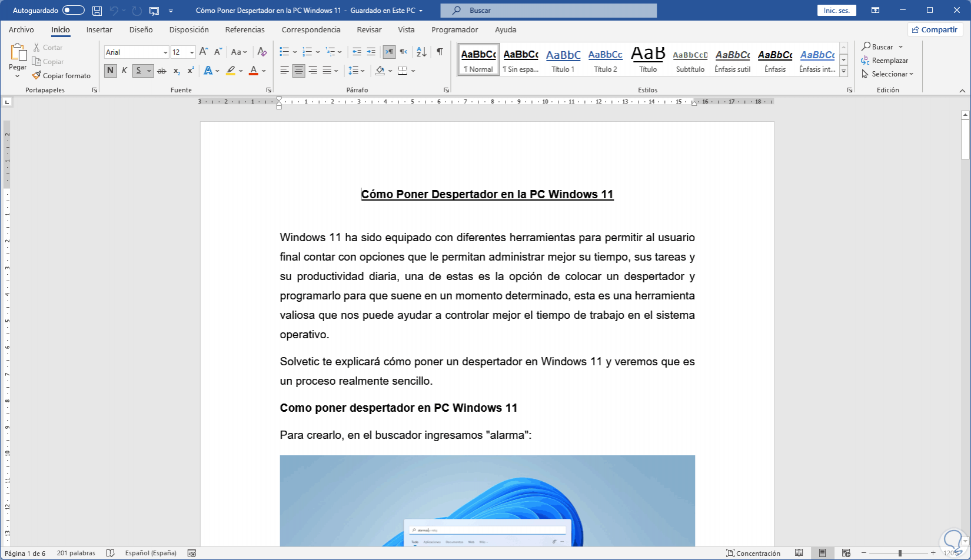The image size is (971, 560).
Task: Apply superscript formatting
Action: [x=191, y=71]
